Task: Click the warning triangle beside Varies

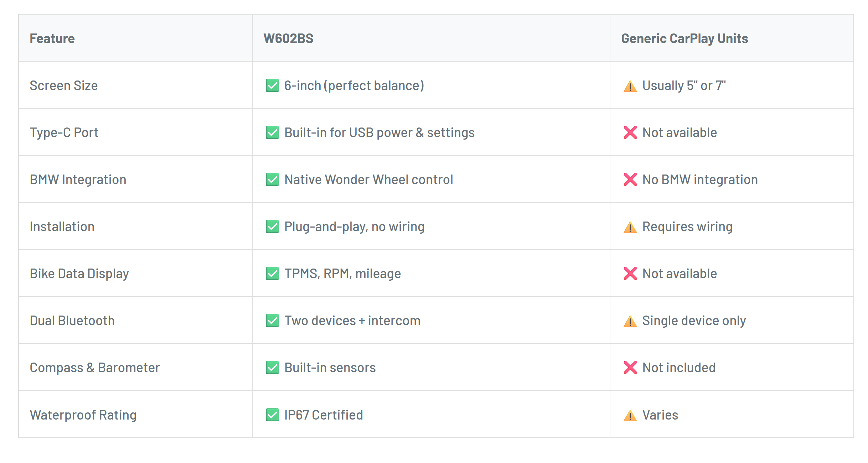Action: click(x=630, y=415)
